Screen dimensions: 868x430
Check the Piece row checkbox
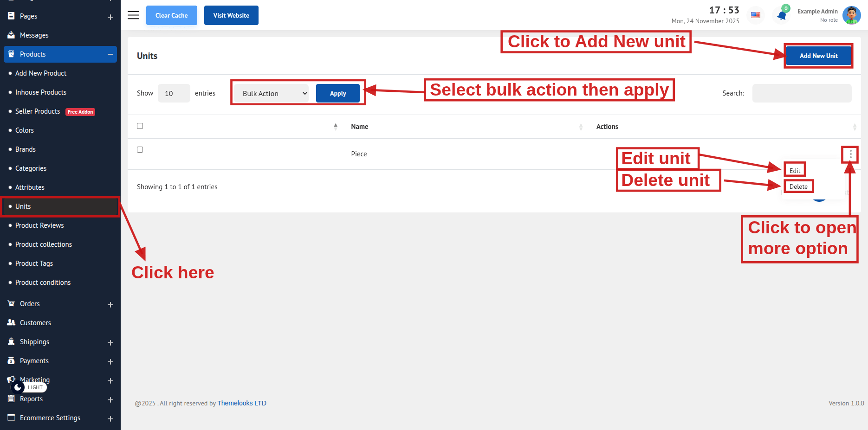(x=140, y=150)
